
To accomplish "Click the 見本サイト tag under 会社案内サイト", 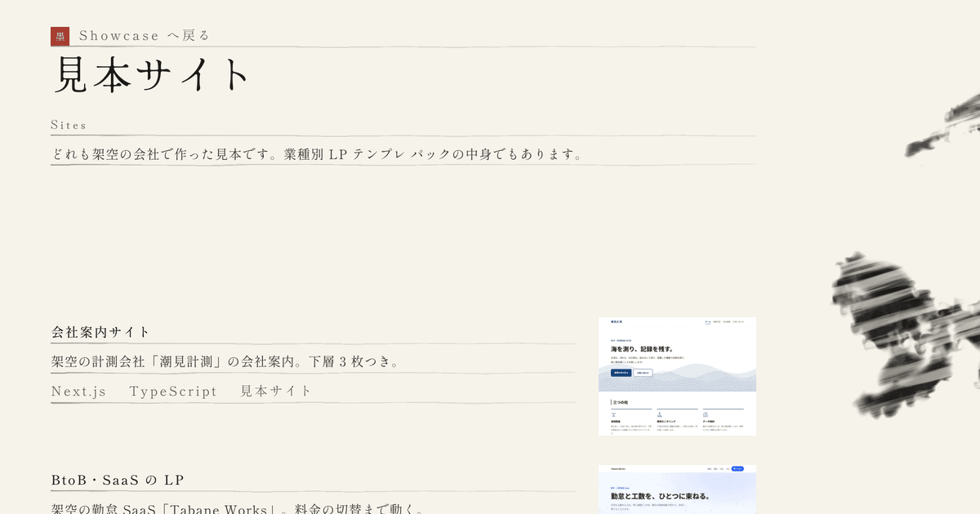I will (276, 391).
